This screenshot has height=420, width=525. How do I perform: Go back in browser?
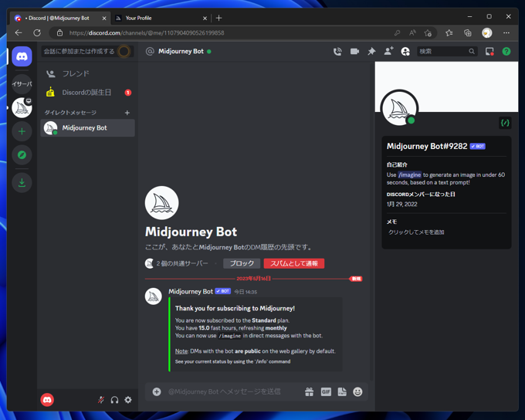pos(19,33)
